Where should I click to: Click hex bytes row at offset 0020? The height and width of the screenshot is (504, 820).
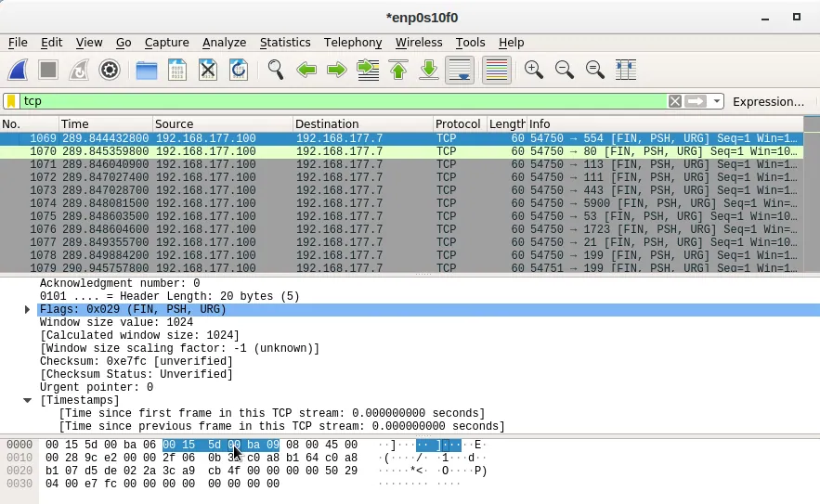pyautogui.click(x=202, y=471)
